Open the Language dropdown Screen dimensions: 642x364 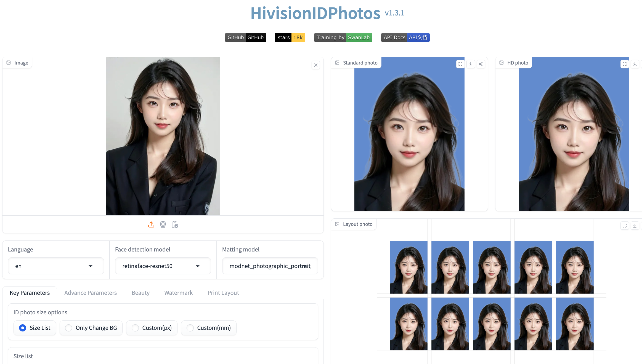point(56,266)
